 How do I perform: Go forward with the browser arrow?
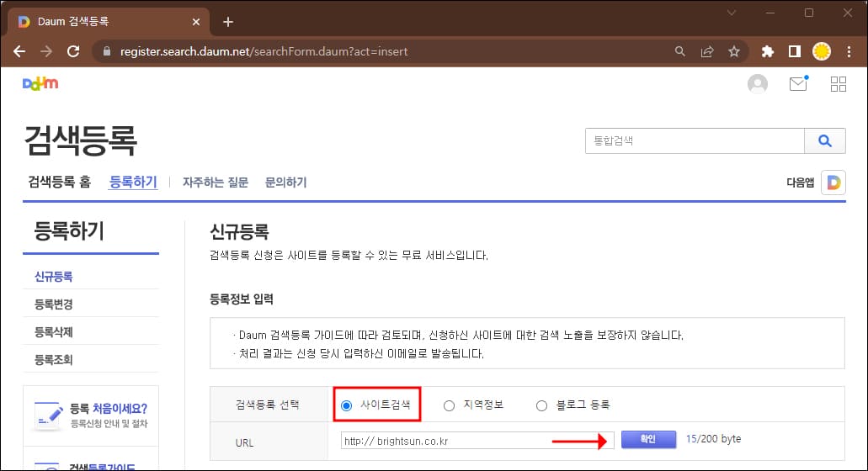coord(46,51)
